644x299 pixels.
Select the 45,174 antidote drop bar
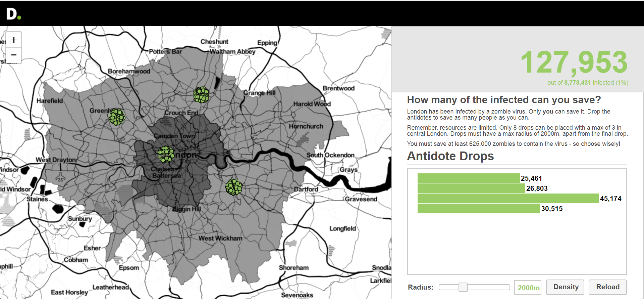pyautogui.click(x=508, y=198)
